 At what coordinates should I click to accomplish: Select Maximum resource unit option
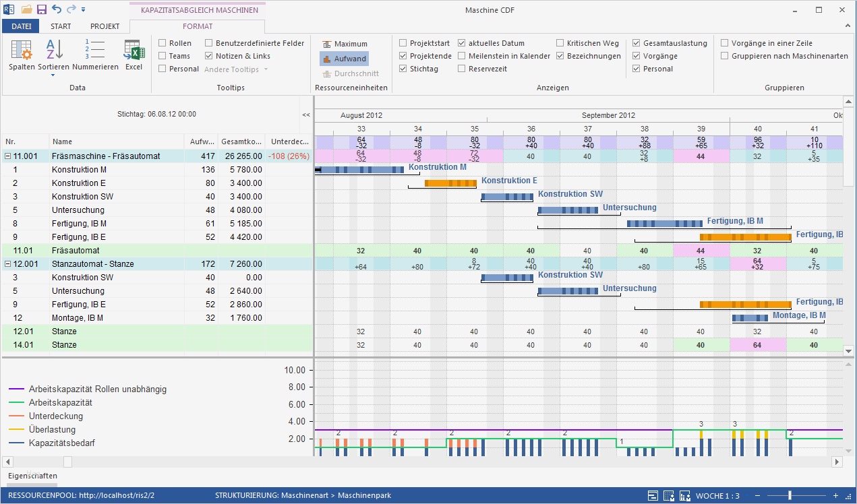click(x=345, y=44)
